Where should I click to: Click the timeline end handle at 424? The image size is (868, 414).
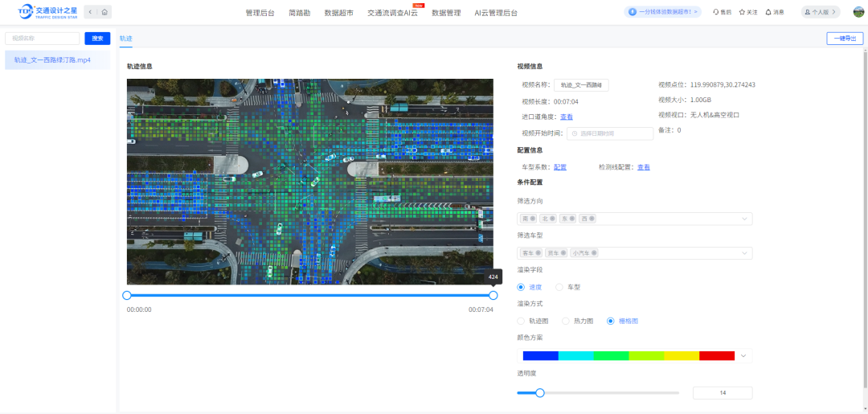[493, 296]
